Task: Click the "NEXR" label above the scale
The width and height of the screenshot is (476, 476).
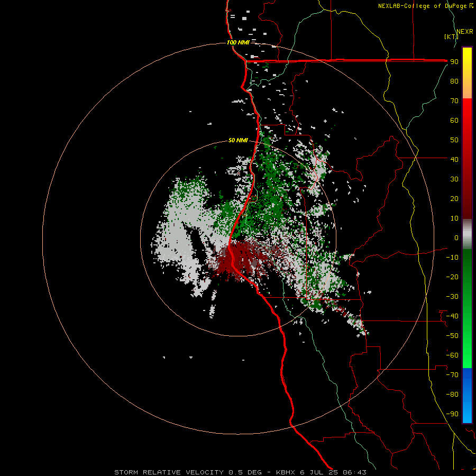Action: pos(464,32)
